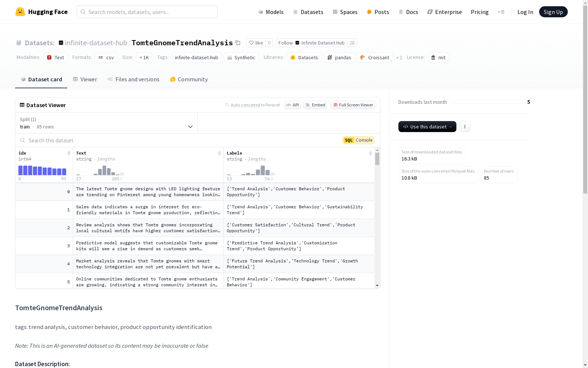The height and width of the screenshot is (368, 588).
Task: Click the Synthetic tag
Action: pyautogui.click(x=241, y=57)
